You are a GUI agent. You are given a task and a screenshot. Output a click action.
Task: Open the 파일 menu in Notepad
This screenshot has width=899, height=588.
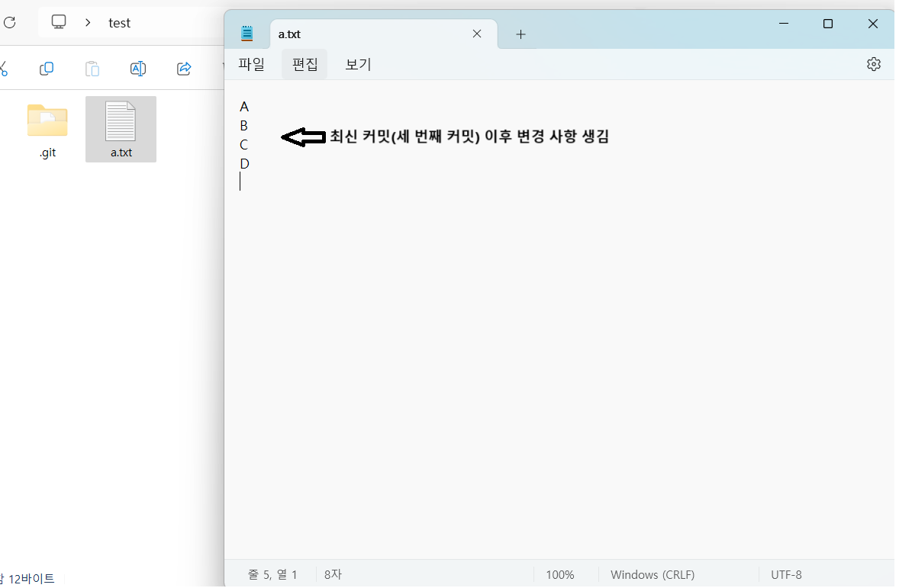(x=252, y=64)
